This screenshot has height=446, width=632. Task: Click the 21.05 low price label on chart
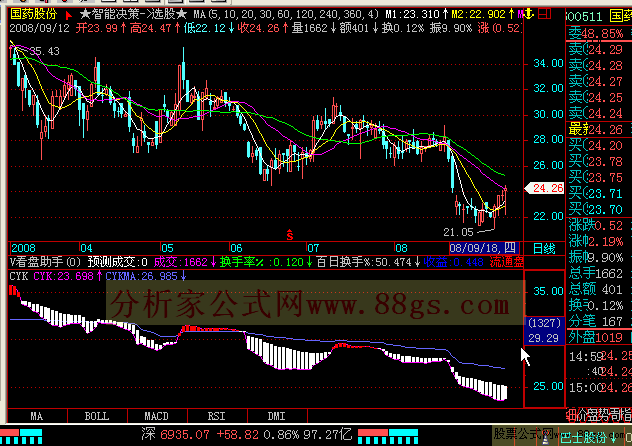(458, 232)
